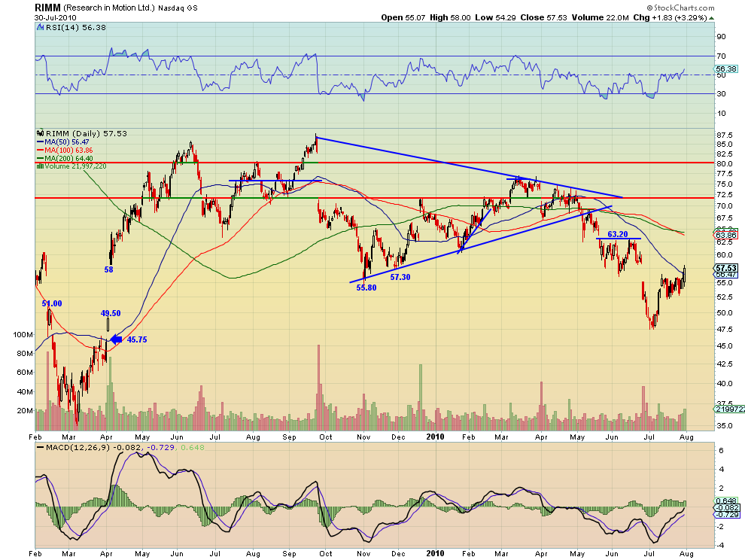This screenshot has height=560, width=745.
Task: Click the 'Volume 21,997,220' legend entry
Action: 75,166
